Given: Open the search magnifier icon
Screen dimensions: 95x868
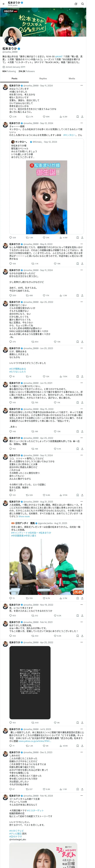Looking at the screenshot, I should click(82, 4).
